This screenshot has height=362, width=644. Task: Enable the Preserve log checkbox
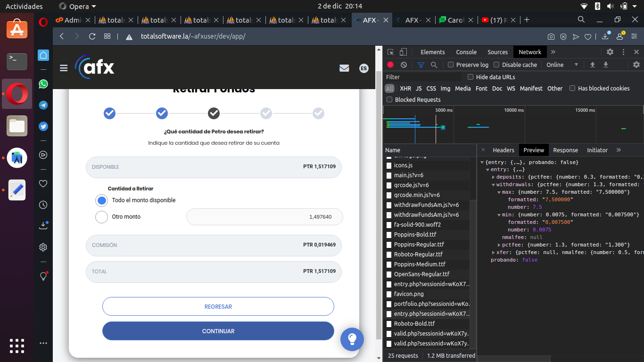pyautogui.click(x=451, y=65)
